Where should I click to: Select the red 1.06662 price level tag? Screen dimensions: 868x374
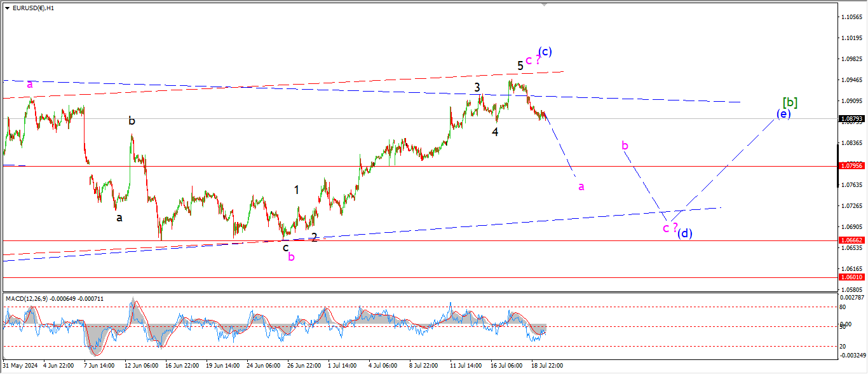click(x=851, y=240)
